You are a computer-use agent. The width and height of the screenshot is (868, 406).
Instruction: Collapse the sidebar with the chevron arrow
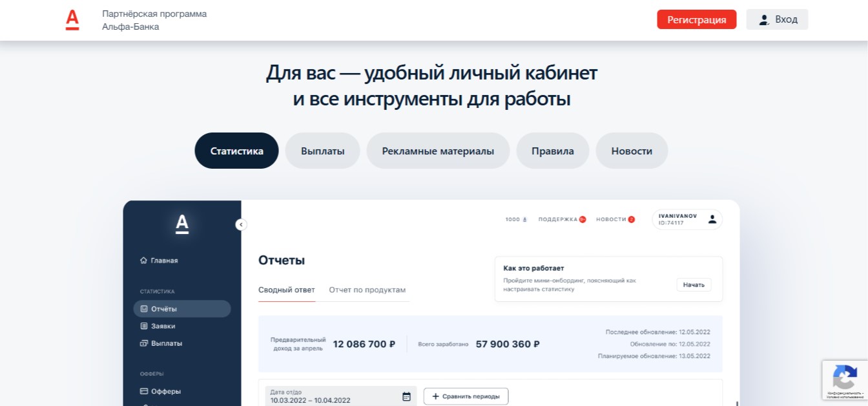point(241,224)
